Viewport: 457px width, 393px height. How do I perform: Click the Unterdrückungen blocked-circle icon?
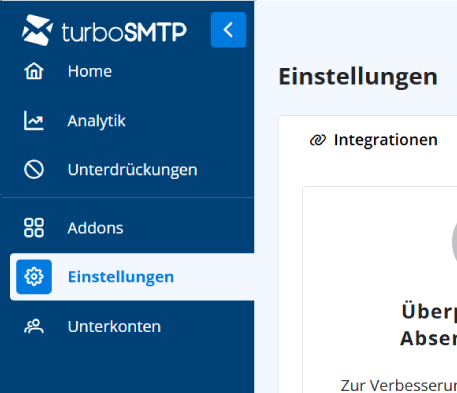tap(34, 170)
